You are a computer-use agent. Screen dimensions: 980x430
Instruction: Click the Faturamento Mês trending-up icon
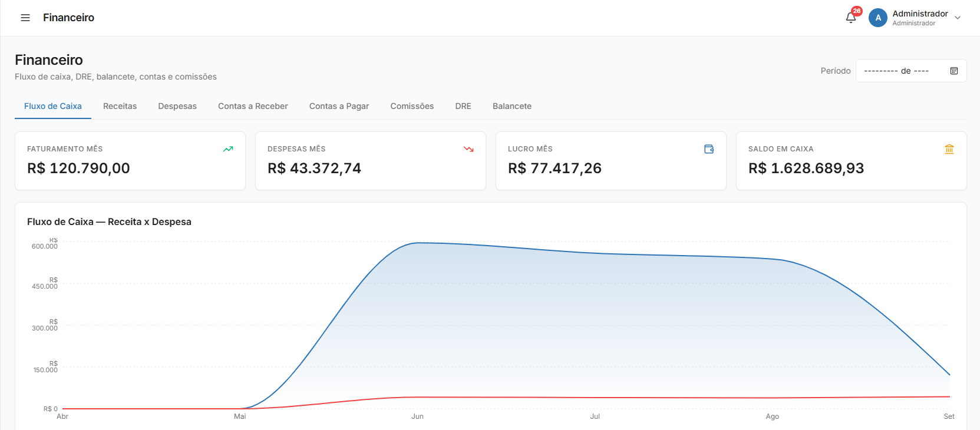point(228,149)
